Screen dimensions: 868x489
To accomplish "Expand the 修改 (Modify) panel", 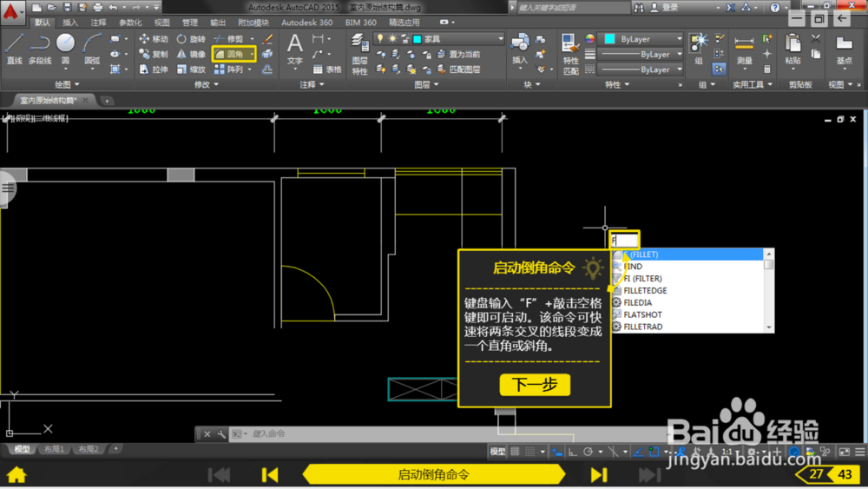I will 207,84.
